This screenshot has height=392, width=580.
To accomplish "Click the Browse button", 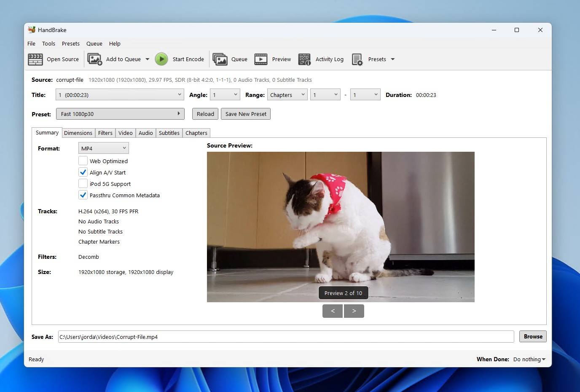I will point(533,336).
